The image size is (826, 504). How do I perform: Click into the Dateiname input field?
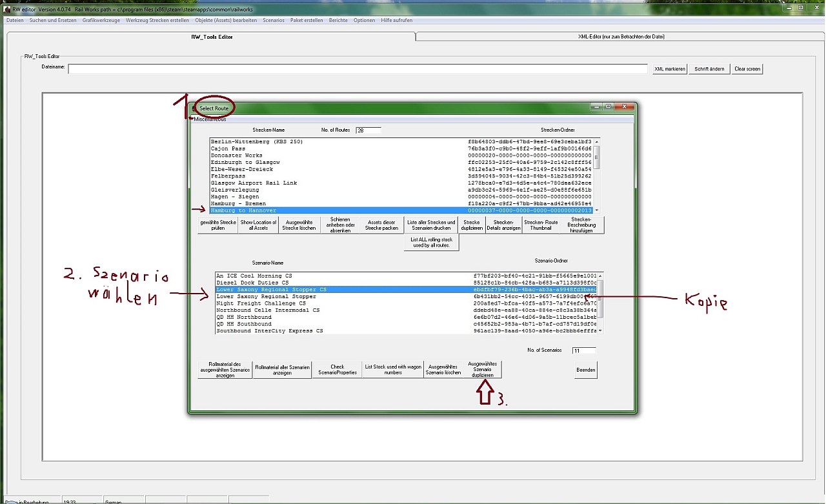358,69
